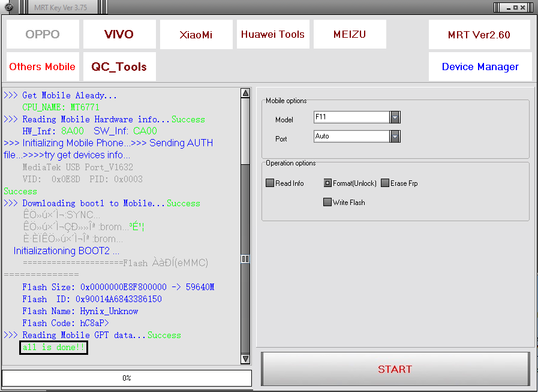The width and height of the screenshot is (538, 392).
Task: Click the 'CPU_NAME: MT6771' log line
Action: tap(61, 107)
